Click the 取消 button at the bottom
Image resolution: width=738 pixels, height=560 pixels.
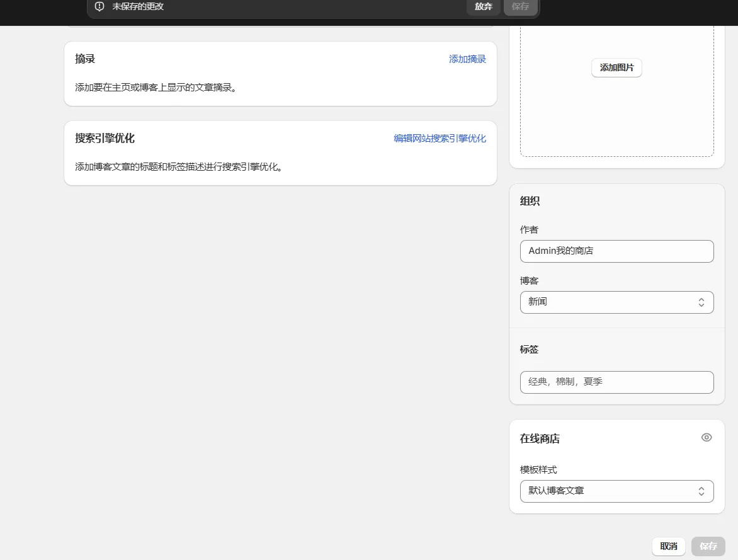coord(668,546)
